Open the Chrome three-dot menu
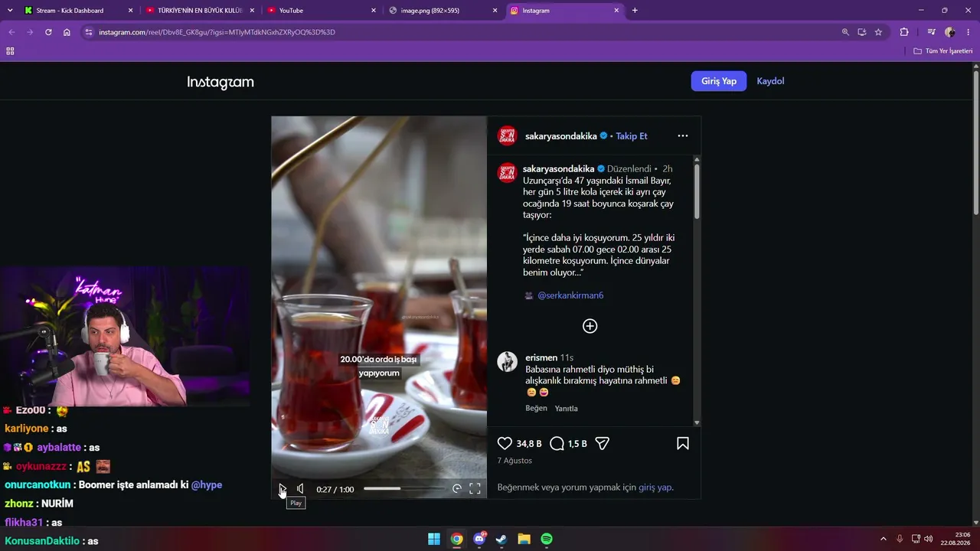 [x=969, y=32]
